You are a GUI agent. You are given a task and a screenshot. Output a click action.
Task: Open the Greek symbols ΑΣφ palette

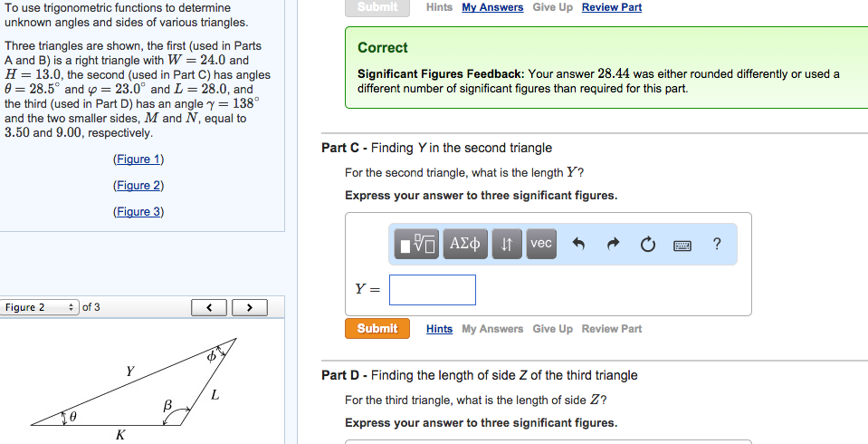(x=465, y=244)
